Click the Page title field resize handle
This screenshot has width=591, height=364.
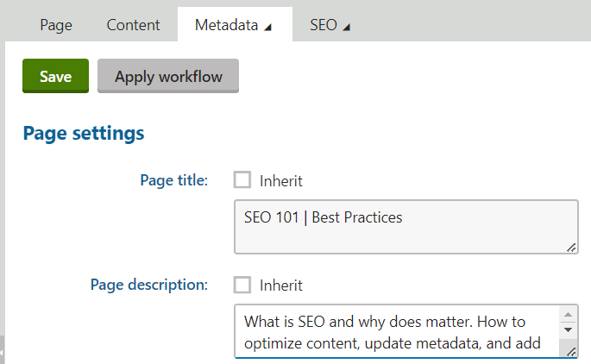coord(571,248)
